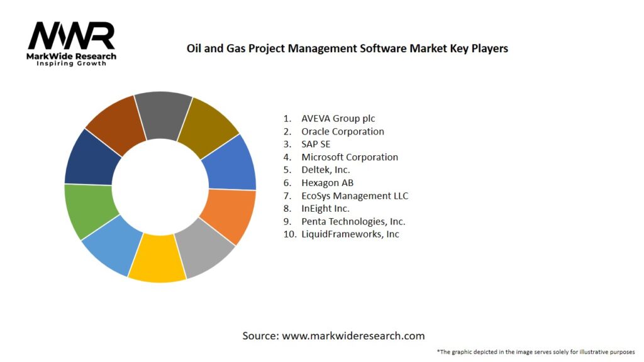Click the chart title heading text
The image size is (644, 362).
(347, 48)
